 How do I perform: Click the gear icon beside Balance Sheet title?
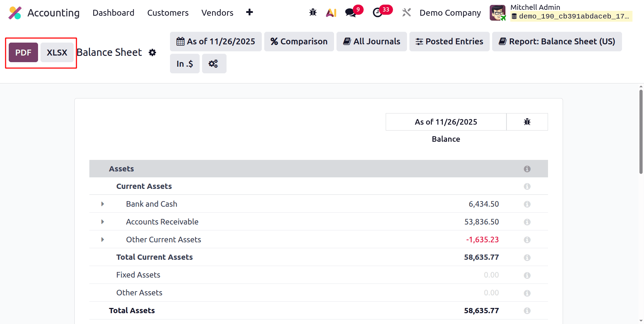(x=152, y=52)
